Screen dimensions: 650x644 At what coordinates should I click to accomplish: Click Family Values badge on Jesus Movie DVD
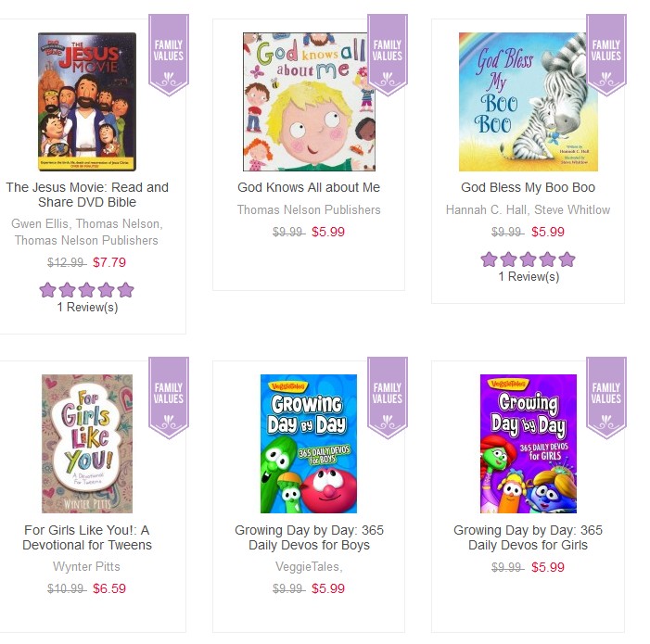[x=169, y=55]
